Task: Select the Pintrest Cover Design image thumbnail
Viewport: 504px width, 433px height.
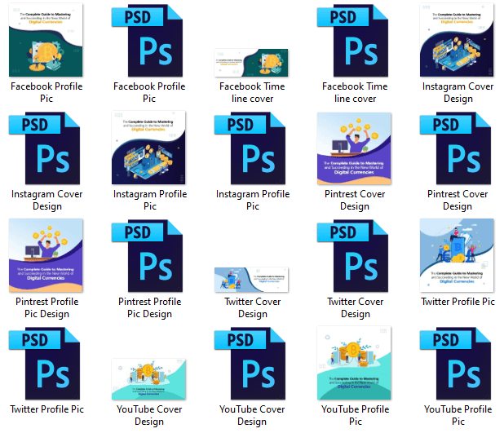Action: (354, 148)
